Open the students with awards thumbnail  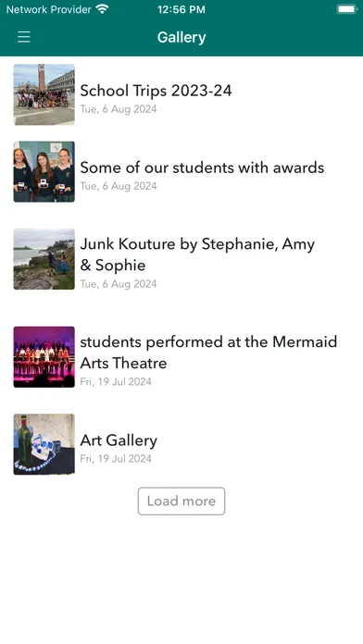pyautogui.click(x=44, y=172)
